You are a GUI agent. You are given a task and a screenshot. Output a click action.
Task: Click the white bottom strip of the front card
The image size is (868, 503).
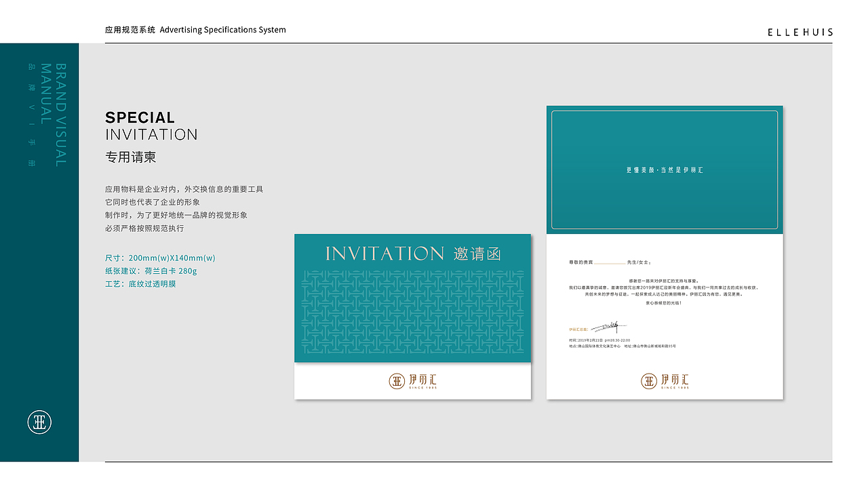[x=413, y=381]
